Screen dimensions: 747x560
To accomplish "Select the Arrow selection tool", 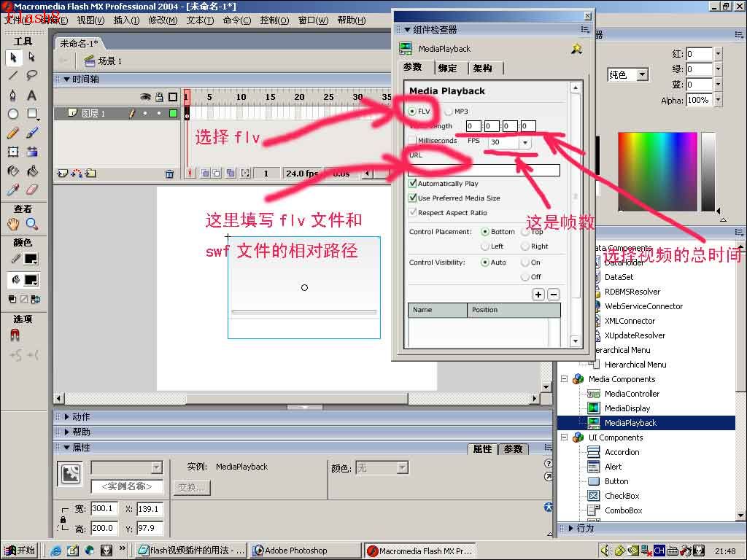I will coord(13,57).
